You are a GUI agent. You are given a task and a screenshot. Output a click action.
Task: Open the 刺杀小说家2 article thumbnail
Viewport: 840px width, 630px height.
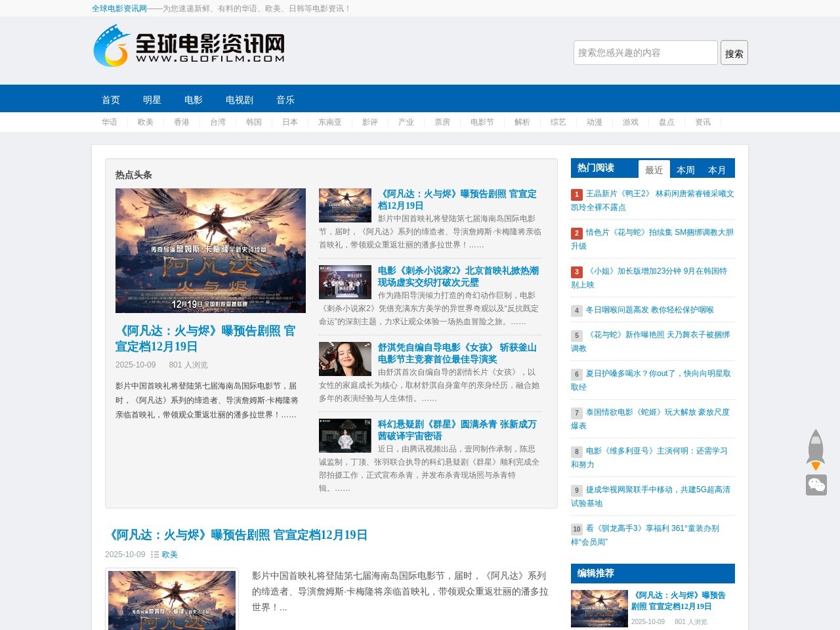(x=345, y=282)
